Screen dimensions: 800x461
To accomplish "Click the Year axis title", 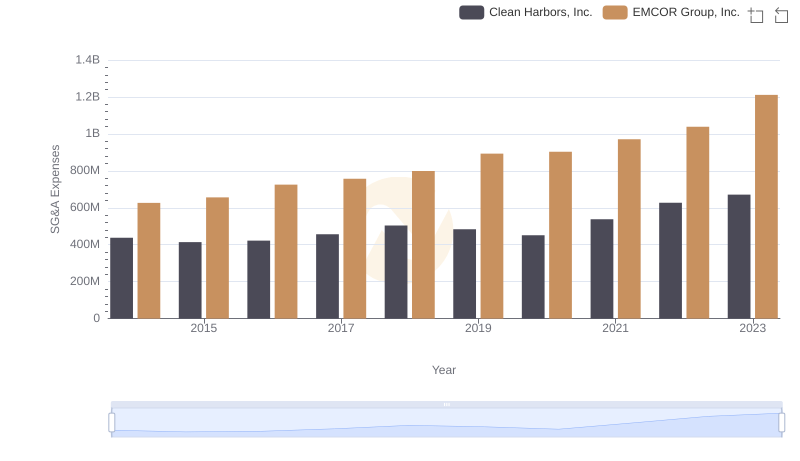I will 444,370.
